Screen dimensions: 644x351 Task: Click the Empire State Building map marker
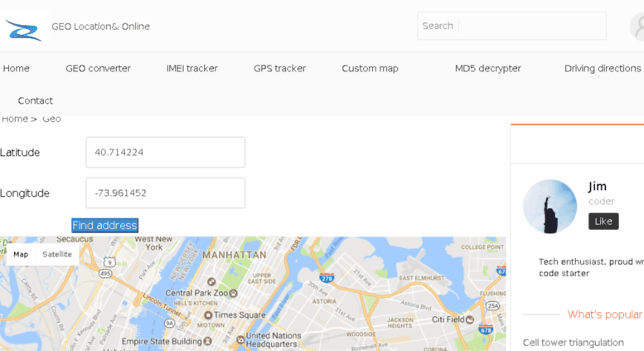pos(207,341)
